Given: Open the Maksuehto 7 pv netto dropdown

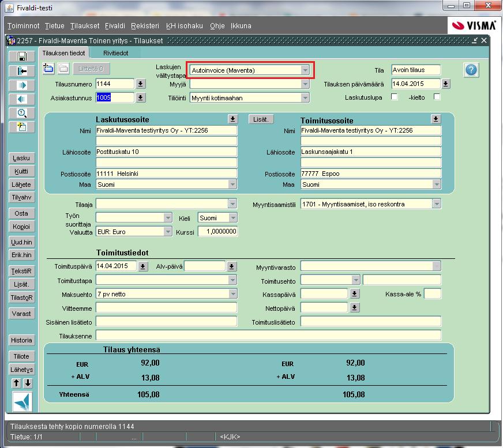Looking at the screenshot, I should point(233,293).
